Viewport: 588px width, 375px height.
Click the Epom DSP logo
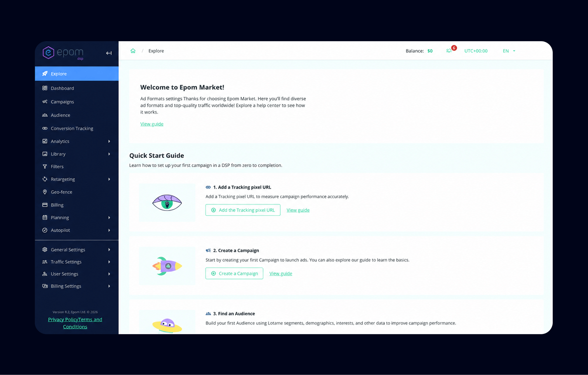pos(63,53)
